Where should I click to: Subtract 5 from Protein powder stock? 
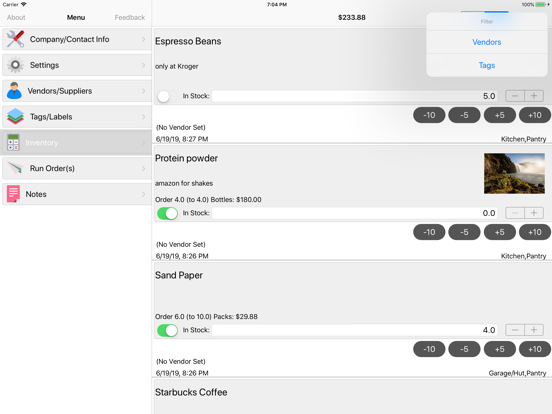pyautogui.click(x=464, y=232)
